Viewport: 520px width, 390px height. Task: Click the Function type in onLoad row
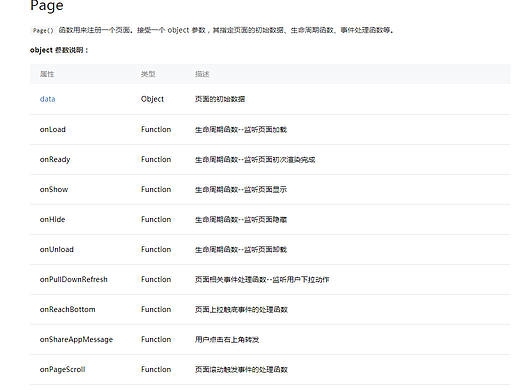[156, 129]
